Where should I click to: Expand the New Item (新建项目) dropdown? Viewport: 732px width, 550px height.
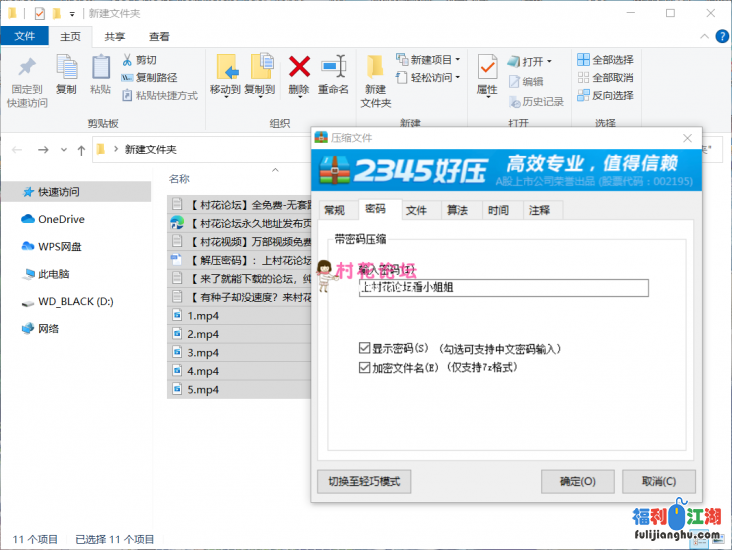point(425,60)
